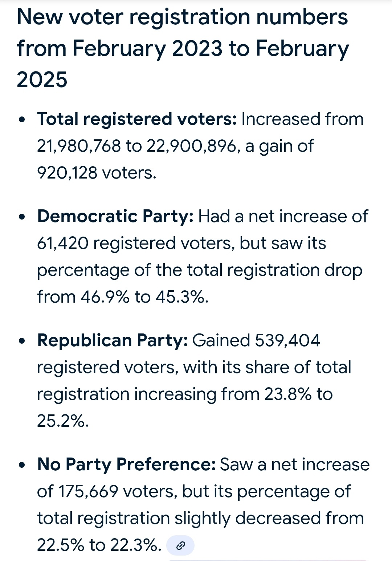Viewport: 392px width, 561px height.
Task: Click "total registration slightly decreased from" line
Action: coord(200,519)
